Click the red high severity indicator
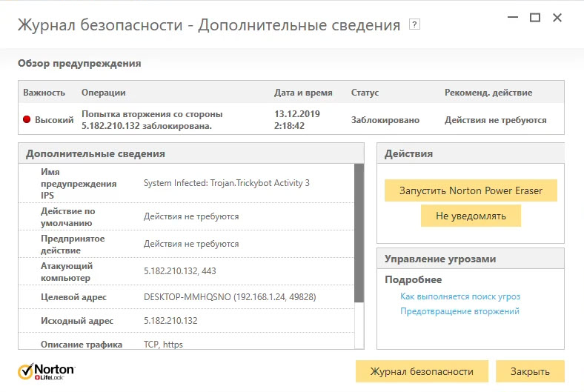The height and width of the screenshot is (392, 584). [x=27, y=120]
